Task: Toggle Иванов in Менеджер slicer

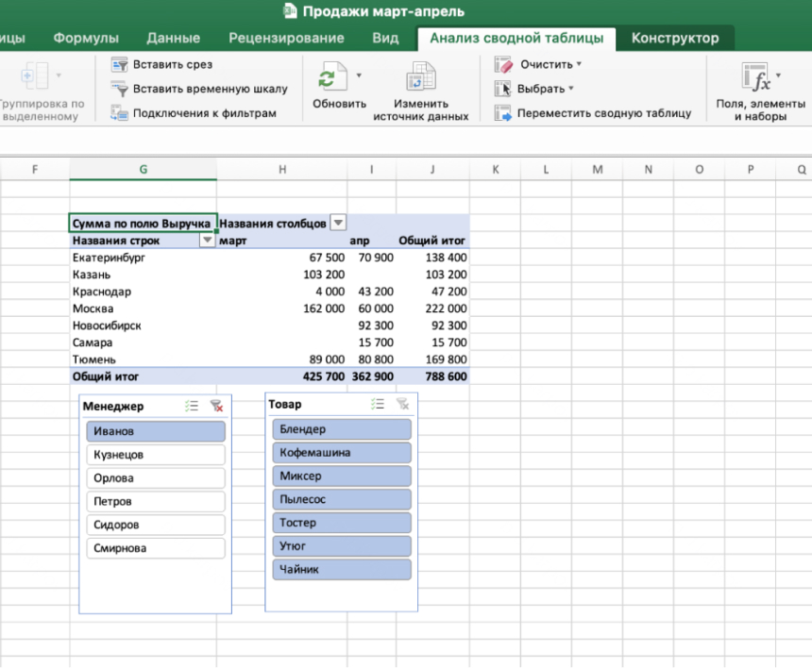Action: pos(156,431)
